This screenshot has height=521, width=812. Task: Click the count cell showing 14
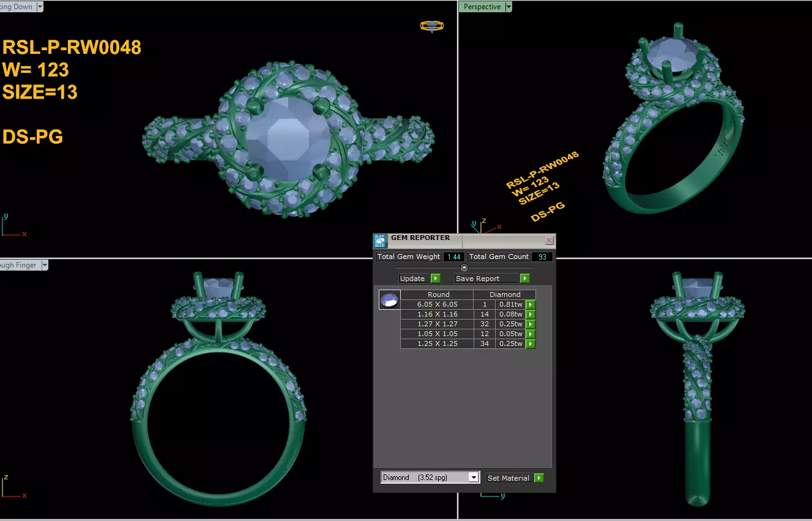485,314
